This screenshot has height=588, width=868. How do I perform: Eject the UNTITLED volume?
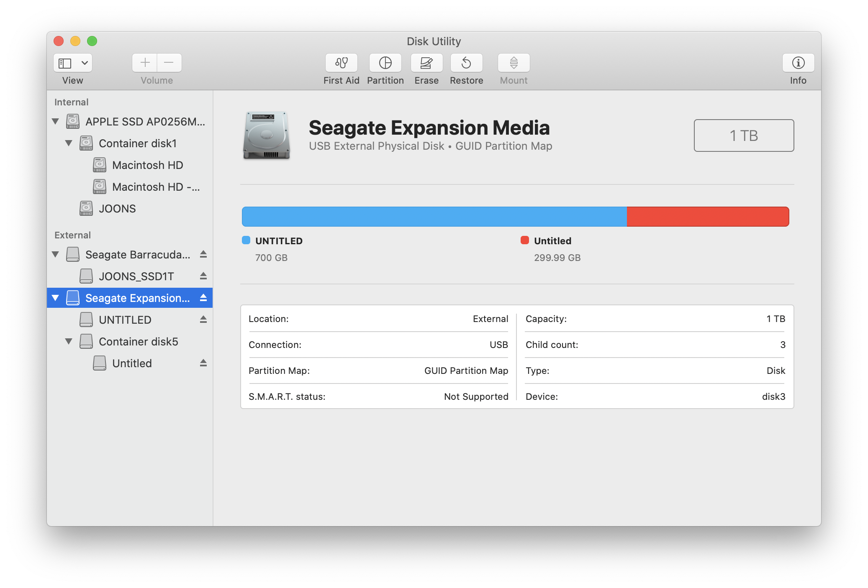pyautogui.click(x=203, y=320)
